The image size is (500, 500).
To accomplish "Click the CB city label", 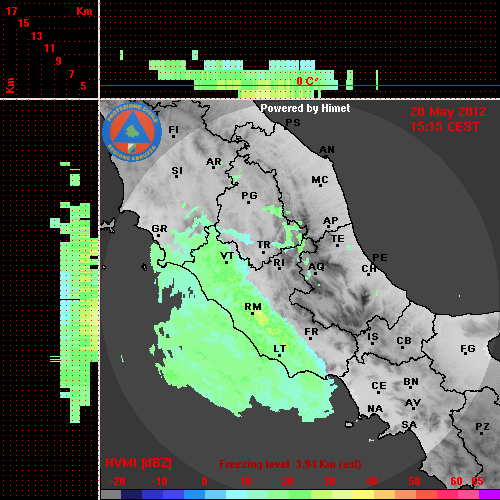I will pos(404,341).
